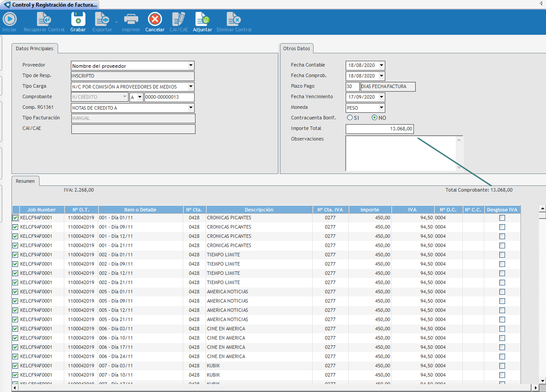This screenshot has width=546, height=392.
Task: Expand the Tipo Carga dropdown
Action: [x=191, y=87]
